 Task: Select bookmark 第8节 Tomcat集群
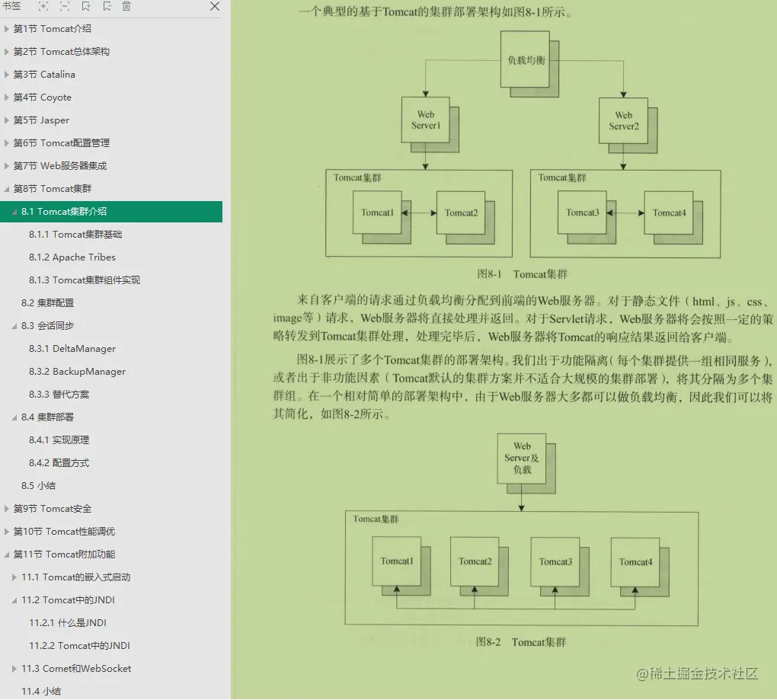point(53,188)
